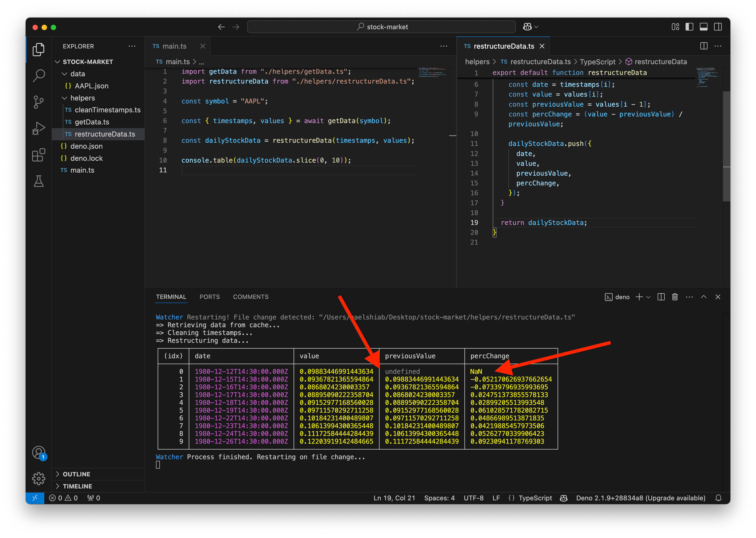This screenshot has width=756, height=538.
Task: Click the Deno 2.1.9 upgrade status item
Action: pos(640,498)
